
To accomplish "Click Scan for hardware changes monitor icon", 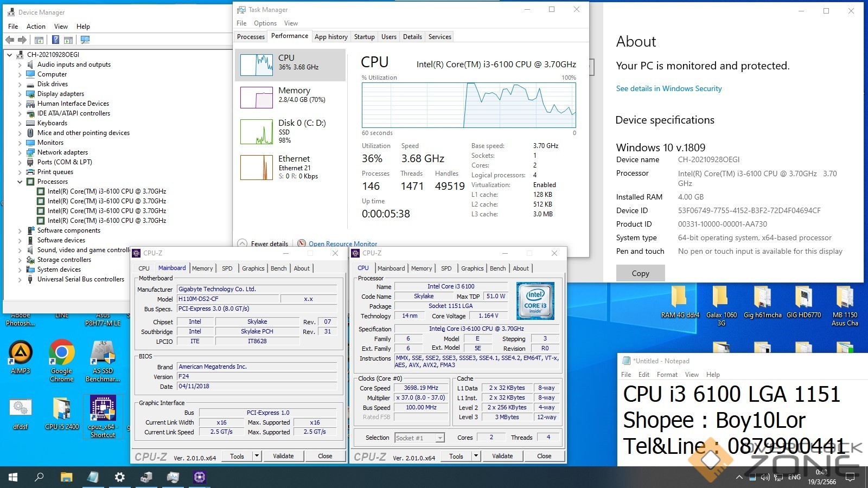I will [85, 40].
